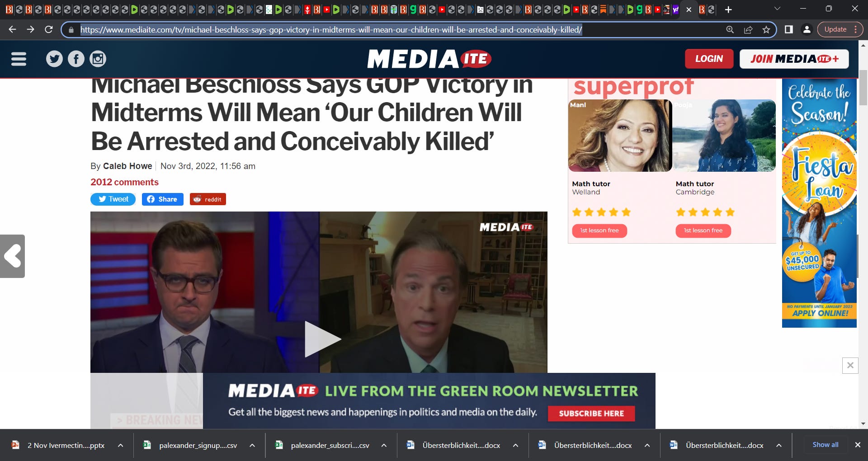Screen dimensions: 868x461
Task: Go back using browser back arrow
Action: coord(12,29)
